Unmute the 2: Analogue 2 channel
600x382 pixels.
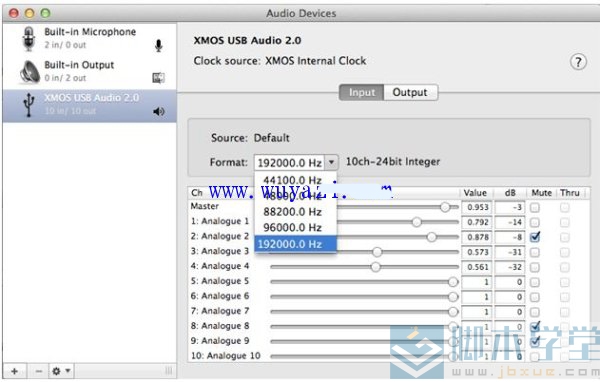coord(535,237)
